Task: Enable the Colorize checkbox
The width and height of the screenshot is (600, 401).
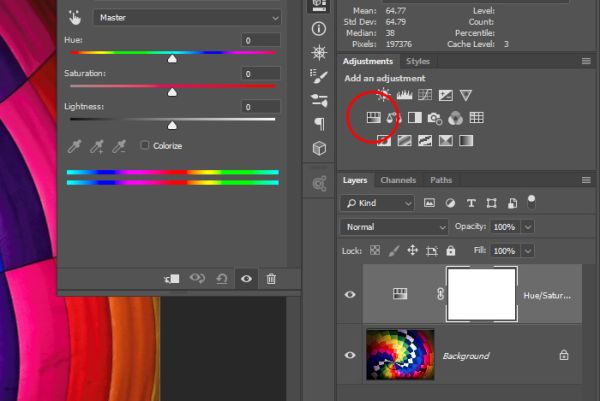Action: click(x=145, y=145)
